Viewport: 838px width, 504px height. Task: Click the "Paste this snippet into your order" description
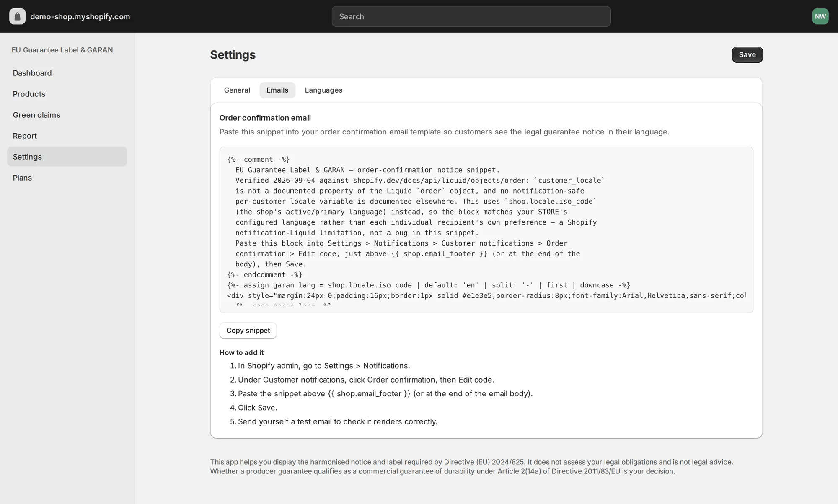click(x=444, y=132)
